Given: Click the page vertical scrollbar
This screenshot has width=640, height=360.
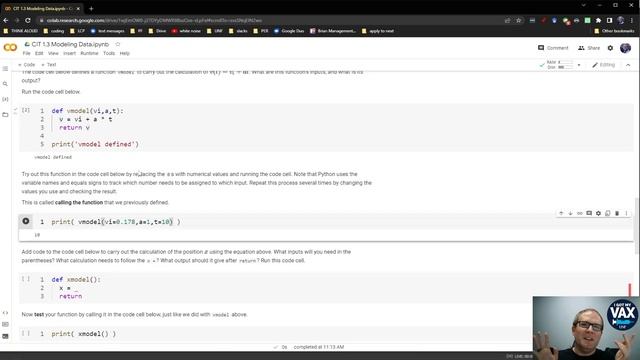Looking at the screenshot, I should pos(636,225).
